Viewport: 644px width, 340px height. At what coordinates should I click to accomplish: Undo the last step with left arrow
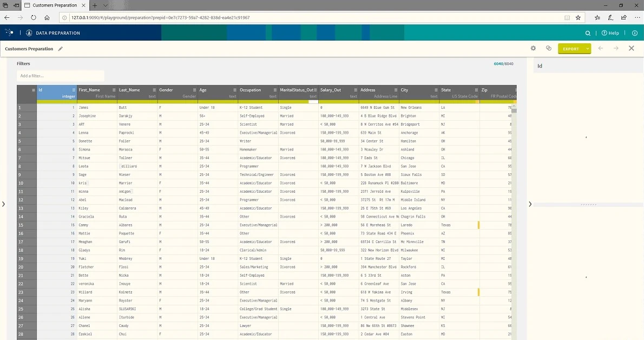point(601,48)
